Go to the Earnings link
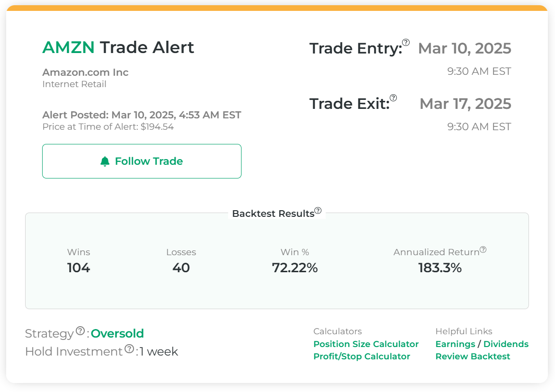Image resolution: width=555 pixels, height=392 pixels. pyautogui.click(x=455, y=344)
